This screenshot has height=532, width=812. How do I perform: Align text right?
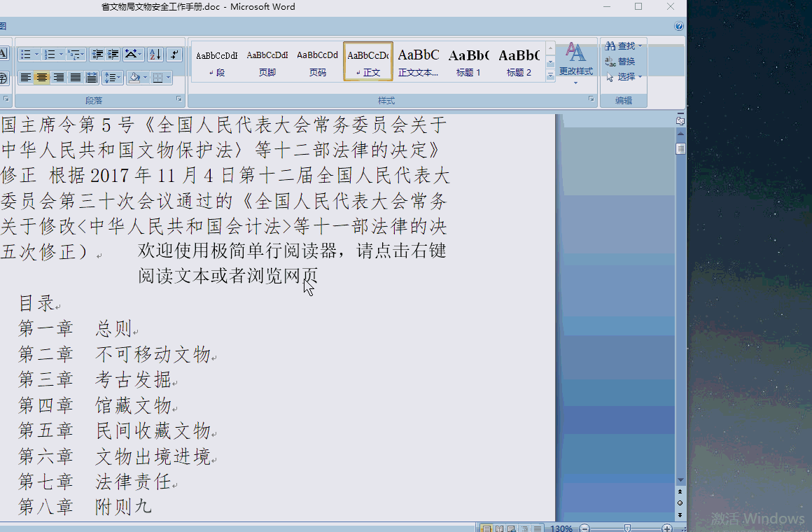point(59,78)
